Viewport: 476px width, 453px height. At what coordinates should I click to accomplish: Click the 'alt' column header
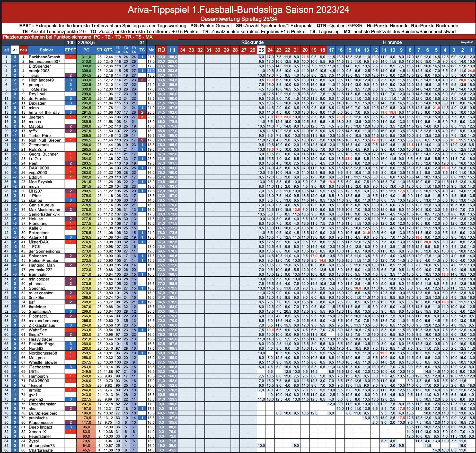(x=6, y=50)
